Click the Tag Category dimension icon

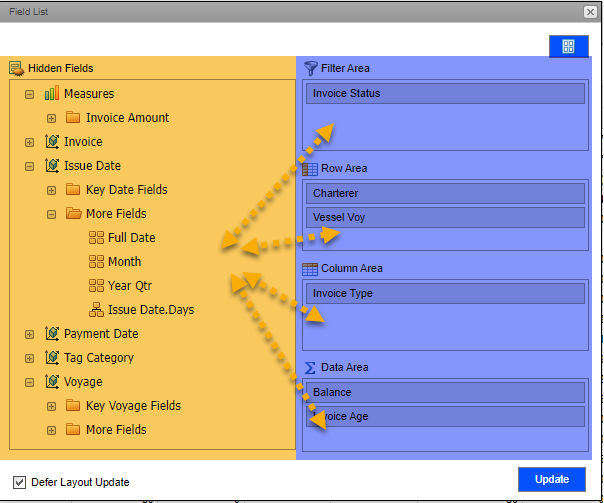point(52,357)
